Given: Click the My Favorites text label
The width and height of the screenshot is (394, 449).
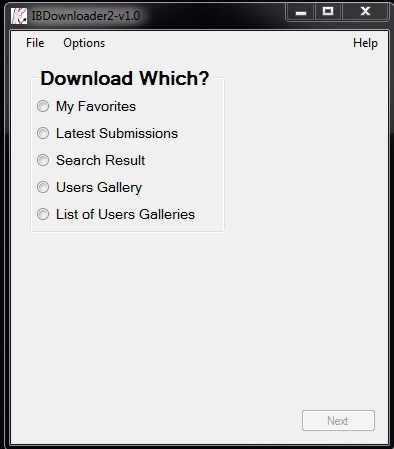Looking at the screenshot, I should click(96, 107).
